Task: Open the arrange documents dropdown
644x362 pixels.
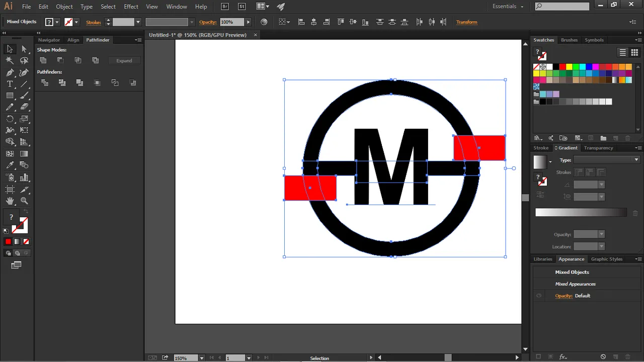Action: (x=262, y=7)
